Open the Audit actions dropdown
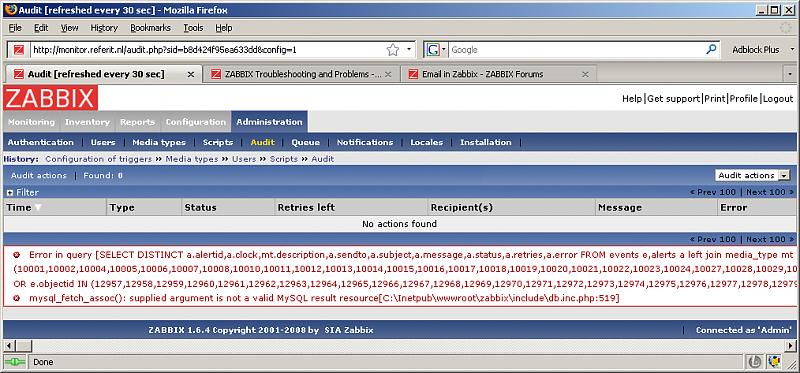 (753, 176)
